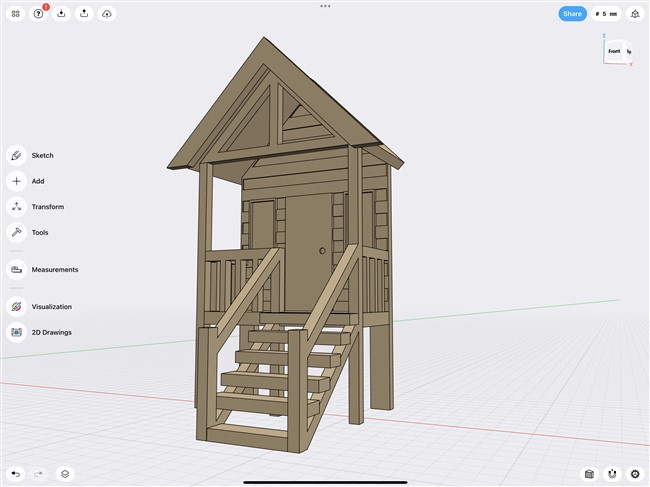Open the 5 mm grid size setting
This screenshot has height=487, width=650.
pos(606,14)
